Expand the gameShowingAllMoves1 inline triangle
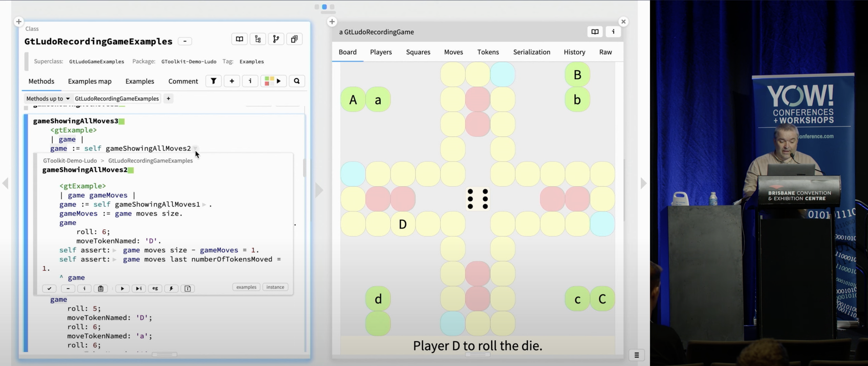This screenshot has height=366, width=868. tap(204, 204)
